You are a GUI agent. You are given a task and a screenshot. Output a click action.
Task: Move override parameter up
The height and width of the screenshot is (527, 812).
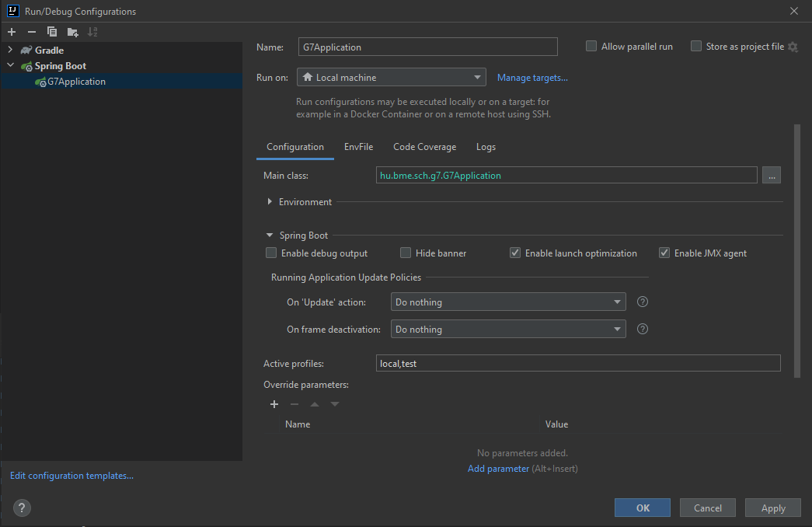point(315,404)
